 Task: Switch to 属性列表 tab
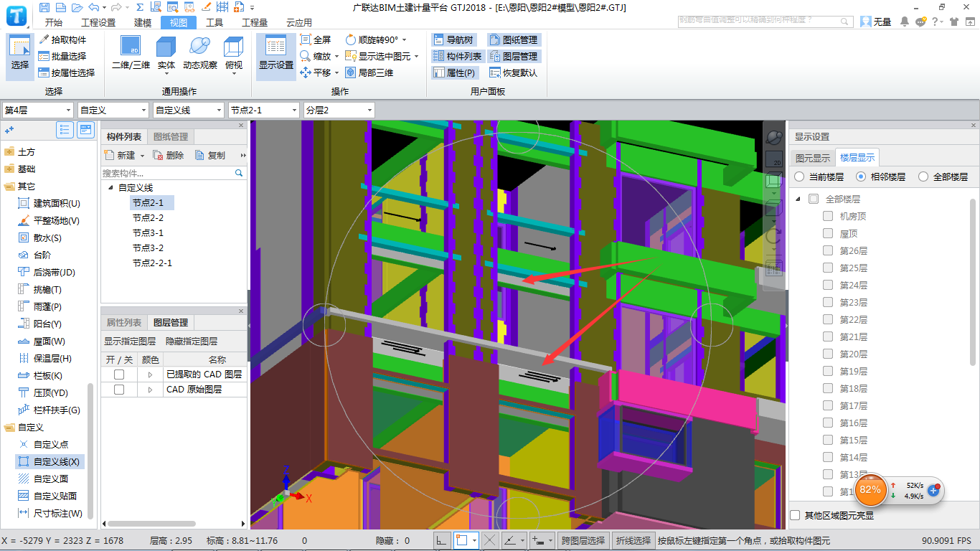coord(124,323)
